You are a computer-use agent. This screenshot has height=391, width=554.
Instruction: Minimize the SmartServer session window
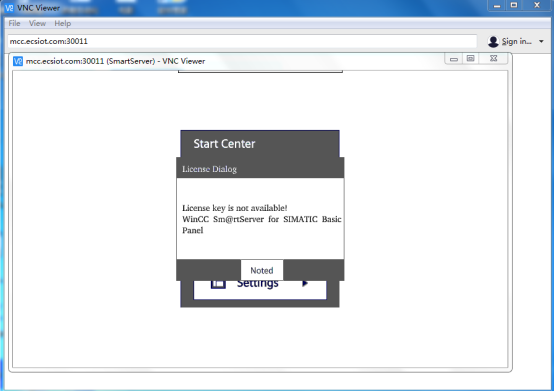454,59
